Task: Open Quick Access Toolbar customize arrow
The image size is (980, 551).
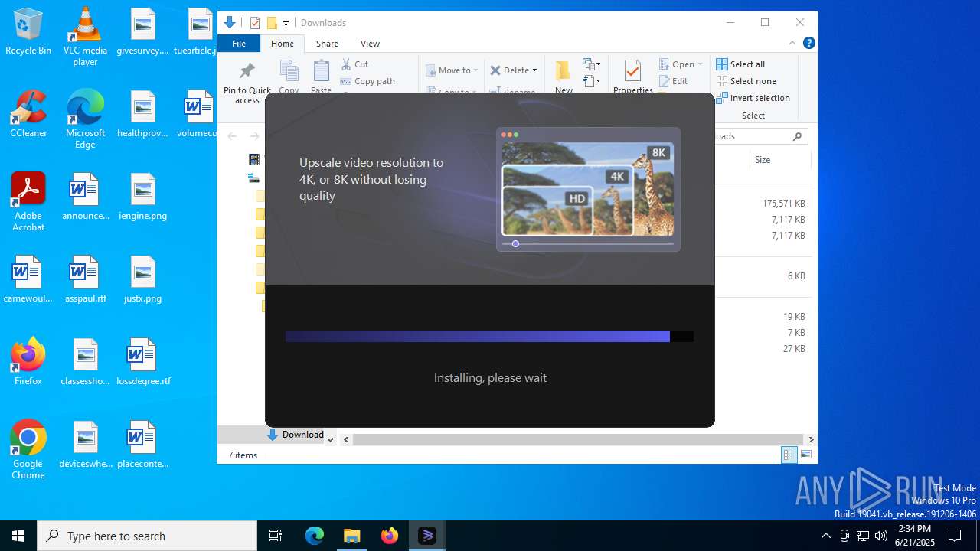Action: point(286,23)
